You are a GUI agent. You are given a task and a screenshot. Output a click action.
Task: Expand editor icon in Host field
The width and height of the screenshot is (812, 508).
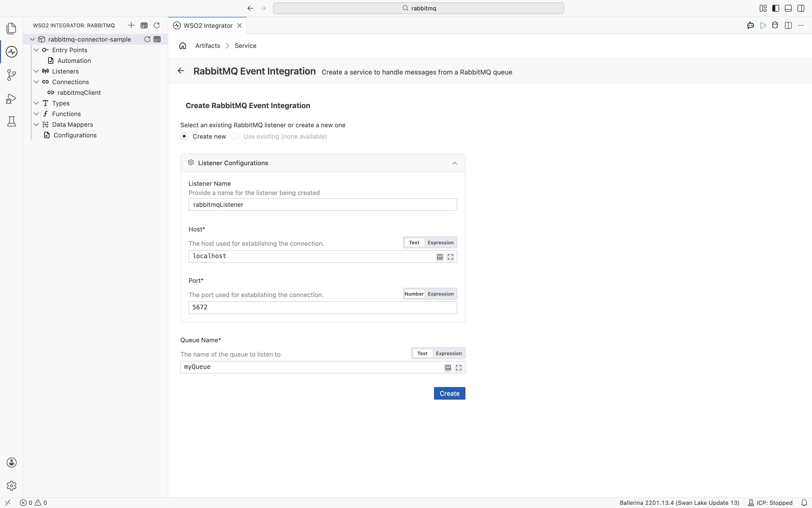[x=451, y=257]
